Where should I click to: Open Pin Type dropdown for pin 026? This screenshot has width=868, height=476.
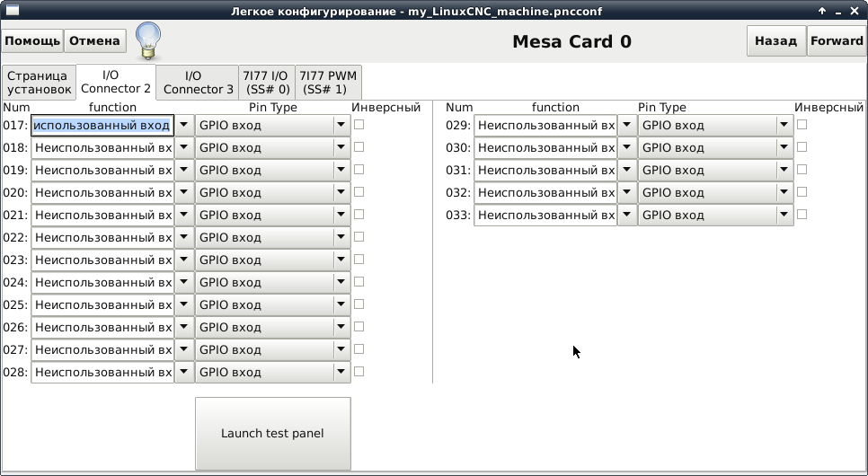[x=273, y=327]
